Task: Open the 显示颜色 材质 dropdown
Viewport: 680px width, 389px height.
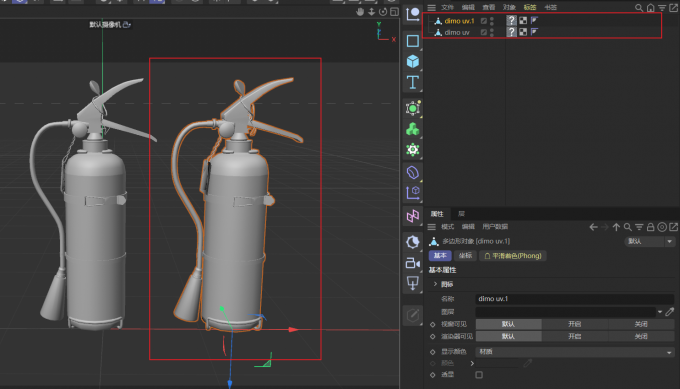Action: tap(575, 352)
